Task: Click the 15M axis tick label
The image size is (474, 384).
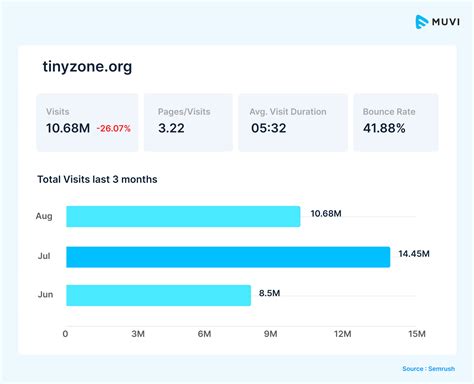Action: click(417, 334)
